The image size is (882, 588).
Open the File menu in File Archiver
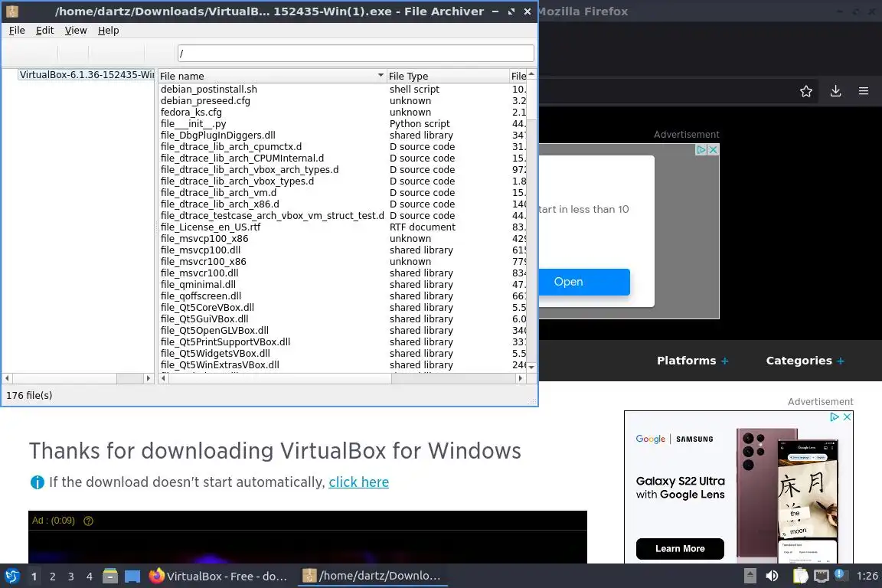tap(17, 31)
